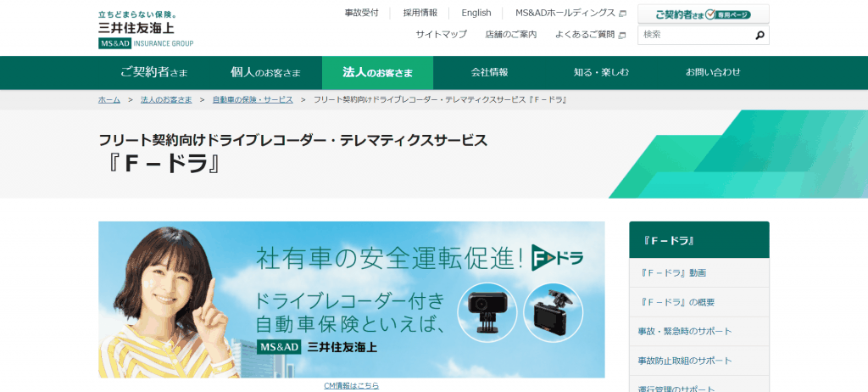Go to ホーム in the breadcrumb
This screenshot has height=392, width=868.
point(109,100)
